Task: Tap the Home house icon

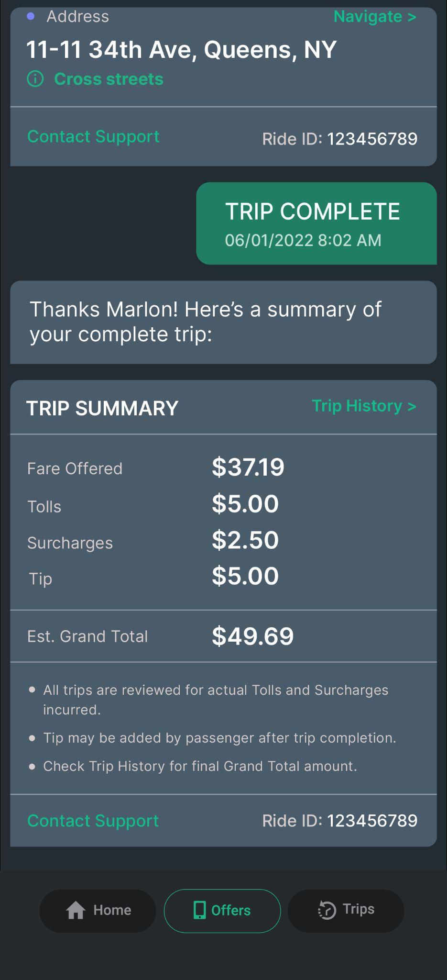Action: coord(76,910)
